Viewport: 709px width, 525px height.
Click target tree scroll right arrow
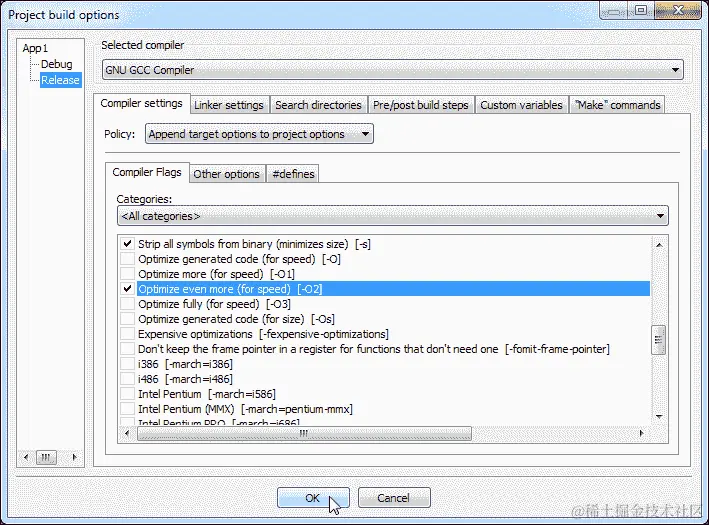pyautogui.click(x=75, y=457)
